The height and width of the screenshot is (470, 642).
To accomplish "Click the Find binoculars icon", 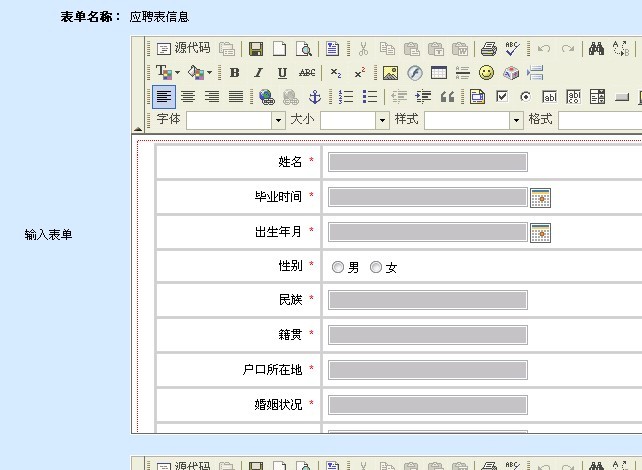I will click(596, 48).
